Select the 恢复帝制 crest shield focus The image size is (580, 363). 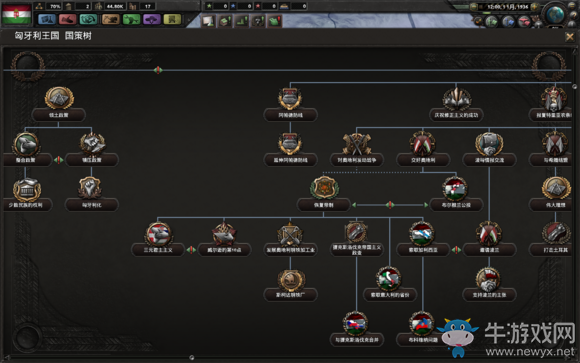pyautogui.click(x=324, y=188)
